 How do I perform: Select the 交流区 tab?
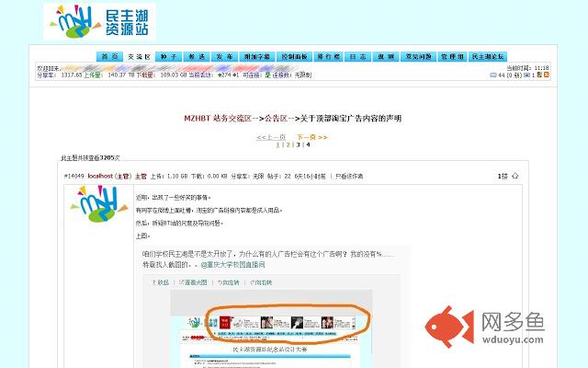coord(139,56)
